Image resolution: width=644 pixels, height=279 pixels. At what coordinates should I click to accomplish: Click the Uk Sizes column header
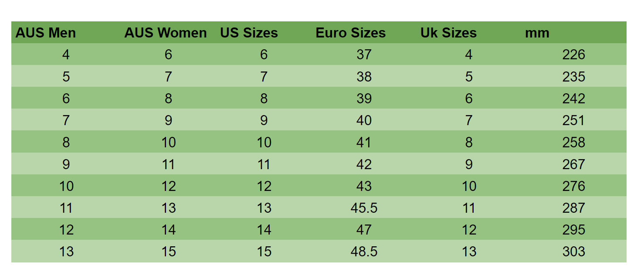(x=448, y=33)
